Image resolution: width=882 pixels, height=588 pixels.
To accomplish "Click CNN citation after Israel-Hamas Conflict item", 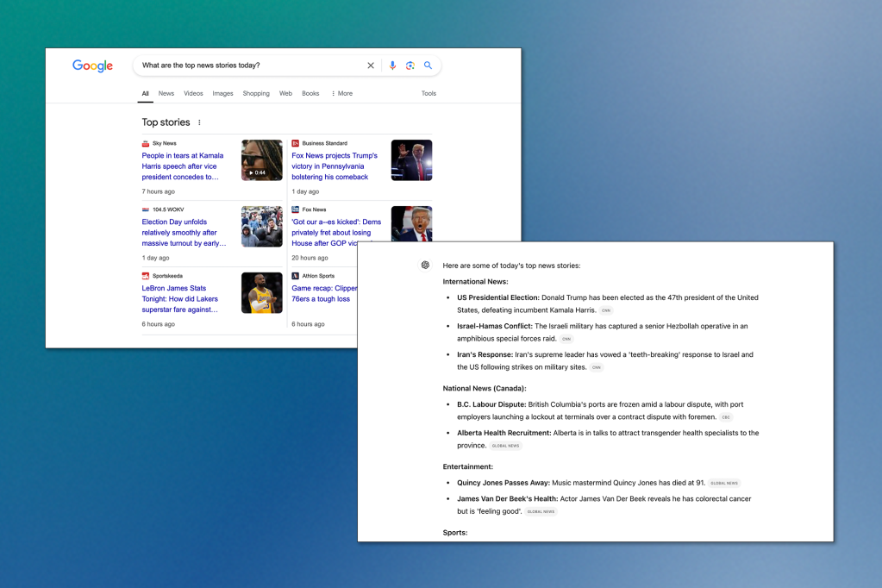I will (566, 340).
